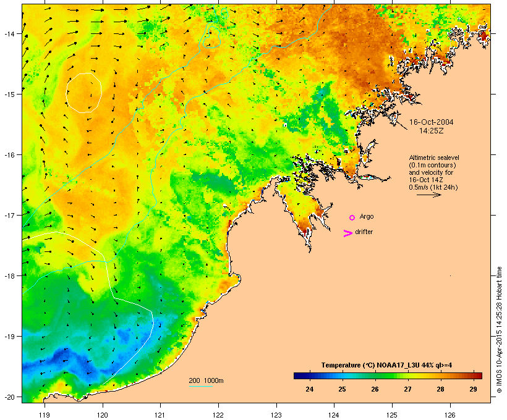Click the 'drifter' legend label
The height and width of the screenshot is (420, 507).
click(364, 232)
